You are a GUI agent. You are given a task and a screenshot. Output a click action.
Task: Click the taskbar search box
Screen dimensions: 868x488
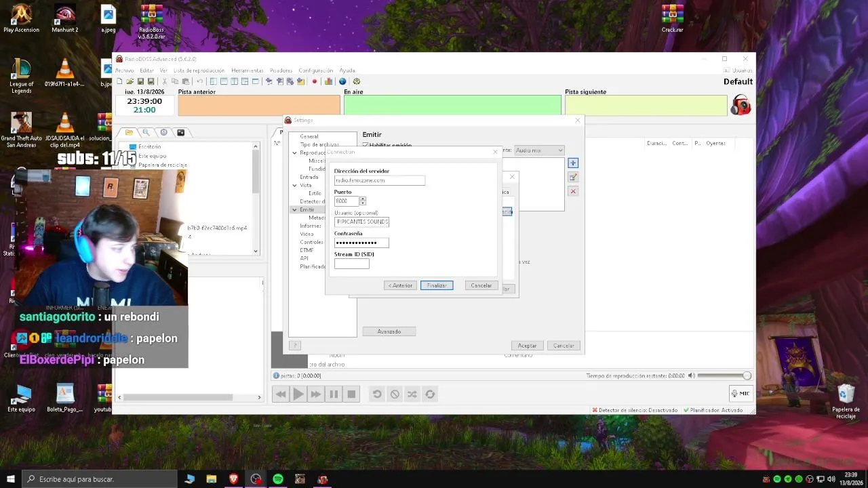[99, 479]
